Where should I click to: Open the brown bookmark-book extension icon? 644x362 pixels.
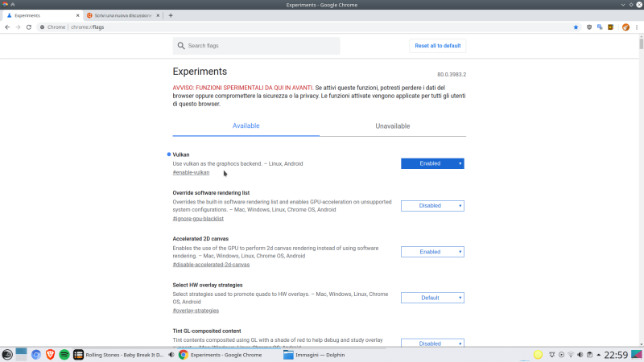click(611, 27)
